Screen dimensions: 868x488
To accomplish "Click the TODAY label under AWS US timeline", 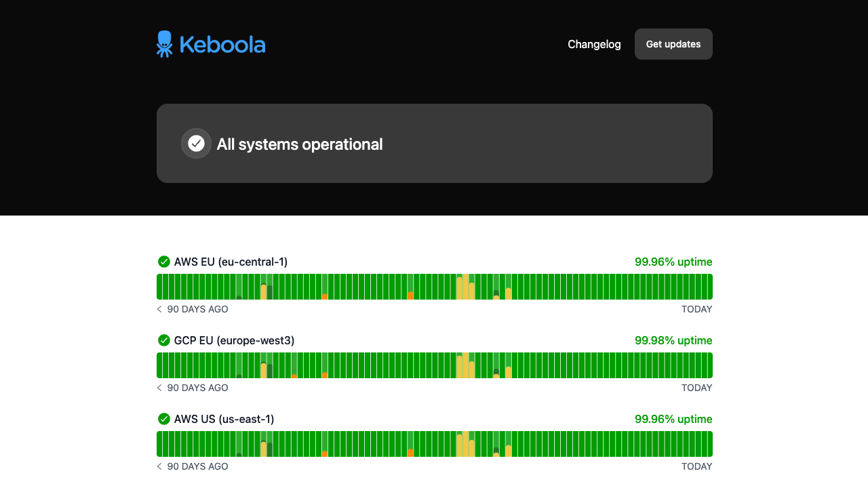I will coord(697,466).
